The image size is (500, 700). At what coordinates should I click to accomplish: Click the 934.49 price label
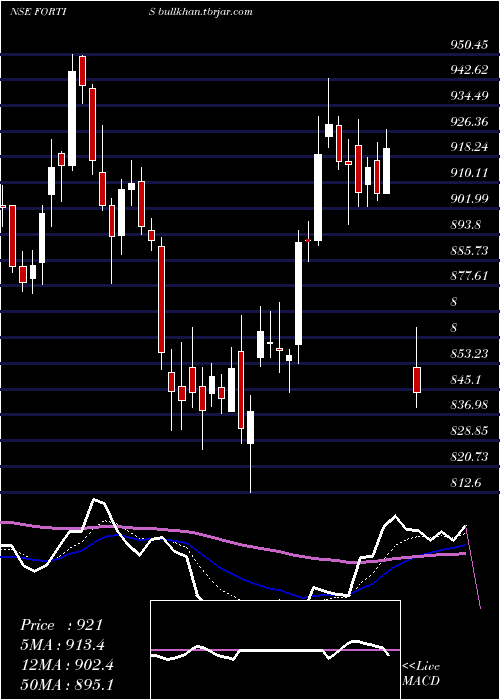469,96
